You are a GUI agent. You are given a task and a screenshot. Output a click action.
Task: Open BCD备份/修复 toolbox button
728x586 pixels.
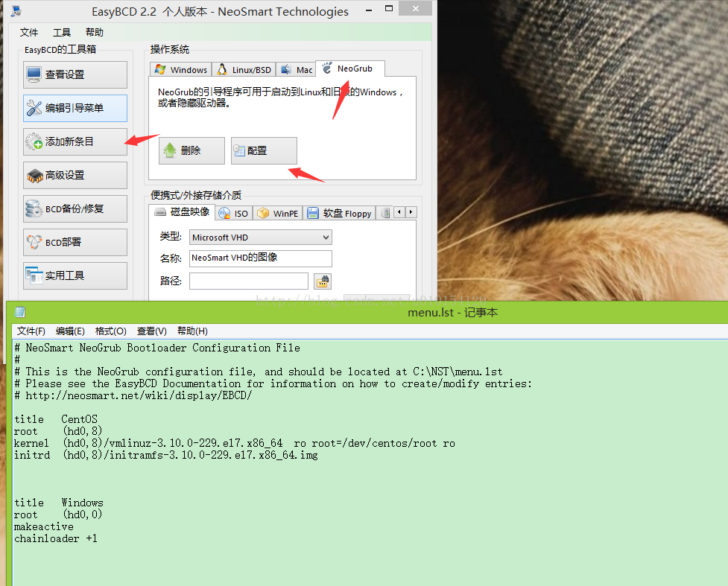(75, 208)
